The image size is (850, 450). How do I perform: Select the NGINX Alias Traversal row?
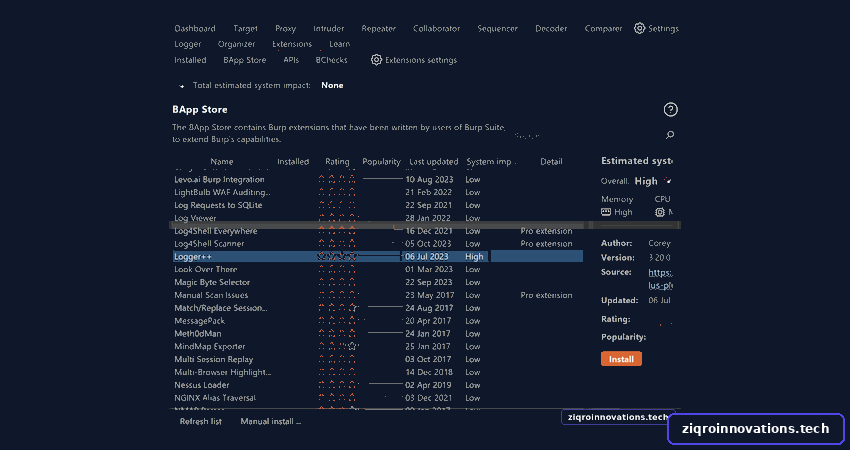378,398
